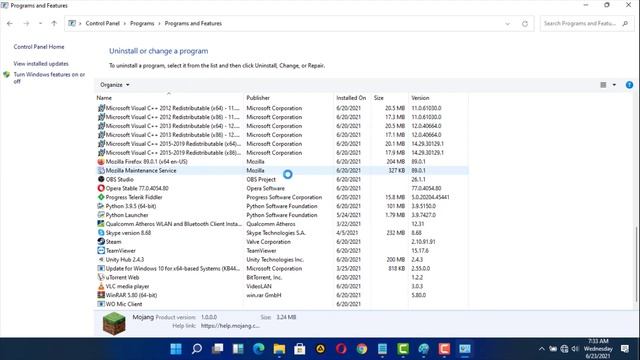Click the Steam program icon

click(x=101, y=242)
